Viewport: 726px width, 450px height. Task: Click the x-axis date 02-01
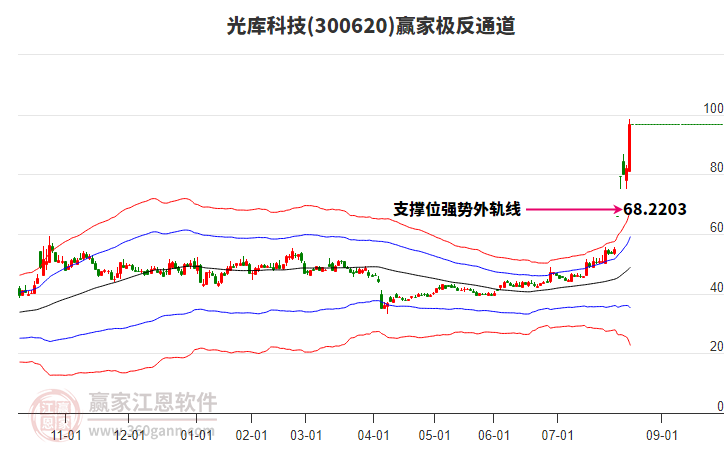pyautogui.click(x=251, y=435)
